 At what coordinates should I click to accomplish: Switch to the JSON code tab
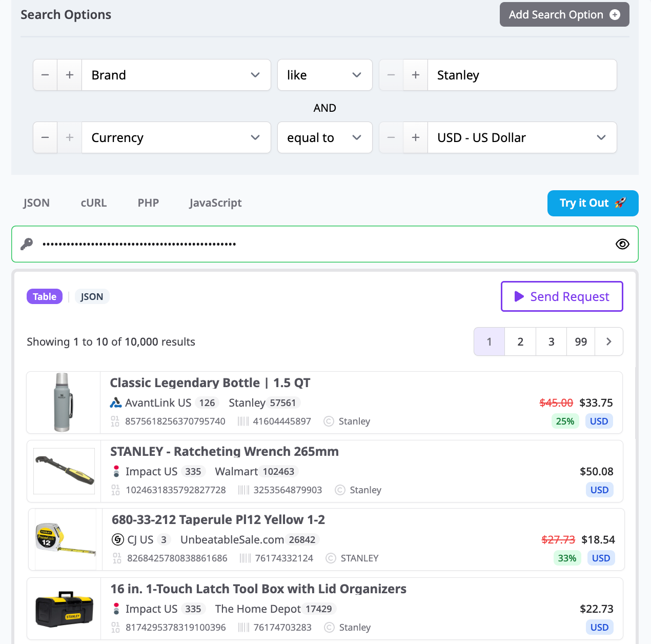click(x=36, y=203)
